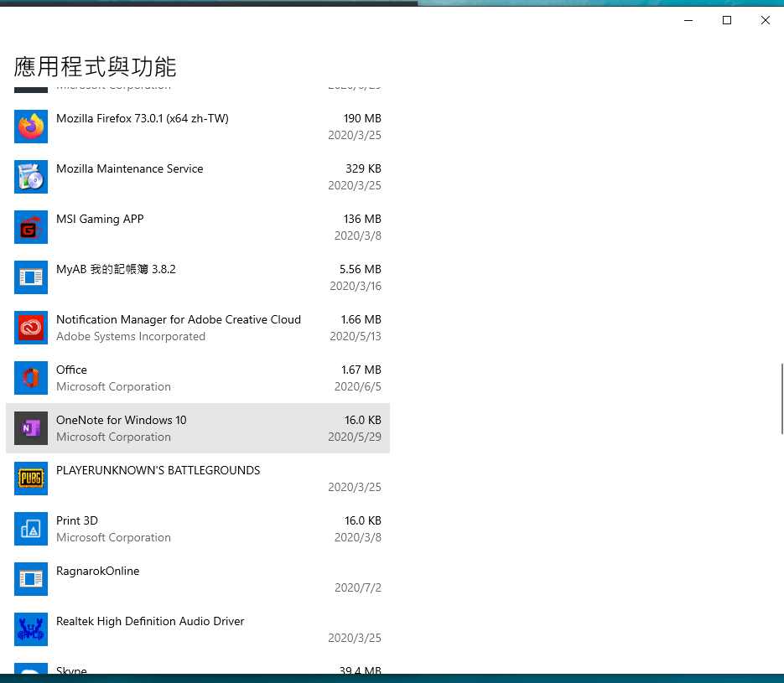The width and height of the screenshot is (784, 683).
Task: Click the Print 3D app icon
Action: (31, 529)
